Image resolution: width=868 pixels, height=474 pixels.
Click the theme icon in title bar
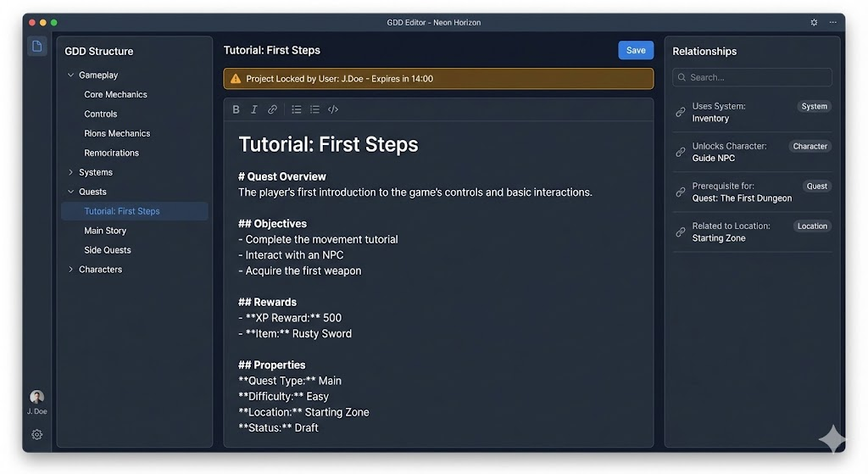[814, 22]
